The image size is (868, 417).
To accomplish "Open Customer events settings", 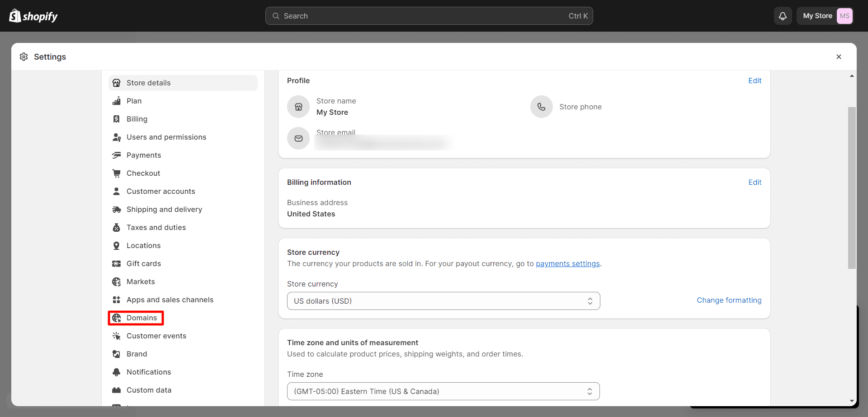I will (156, 336).
